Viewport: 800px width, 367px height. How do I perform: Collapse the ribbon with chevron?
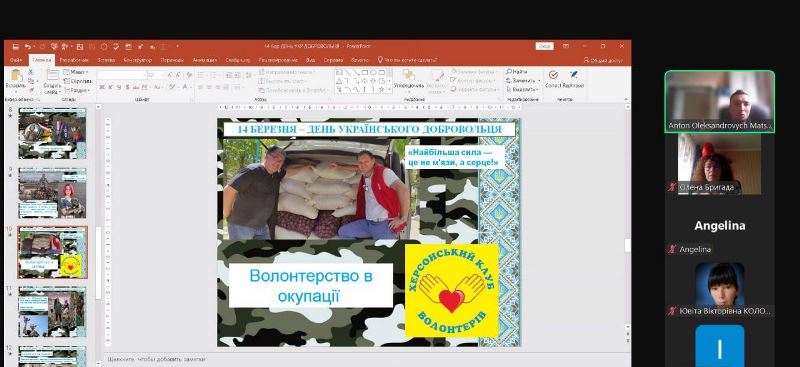tap(626, 100)
